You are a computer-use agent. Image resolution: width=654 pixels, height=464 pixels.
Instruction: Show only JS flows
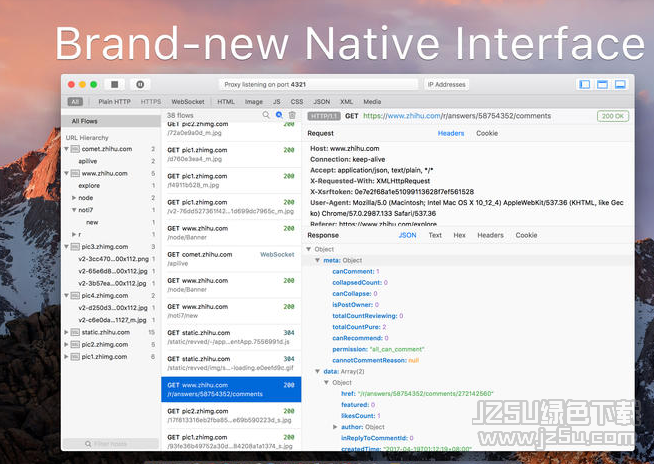point(277,101)
